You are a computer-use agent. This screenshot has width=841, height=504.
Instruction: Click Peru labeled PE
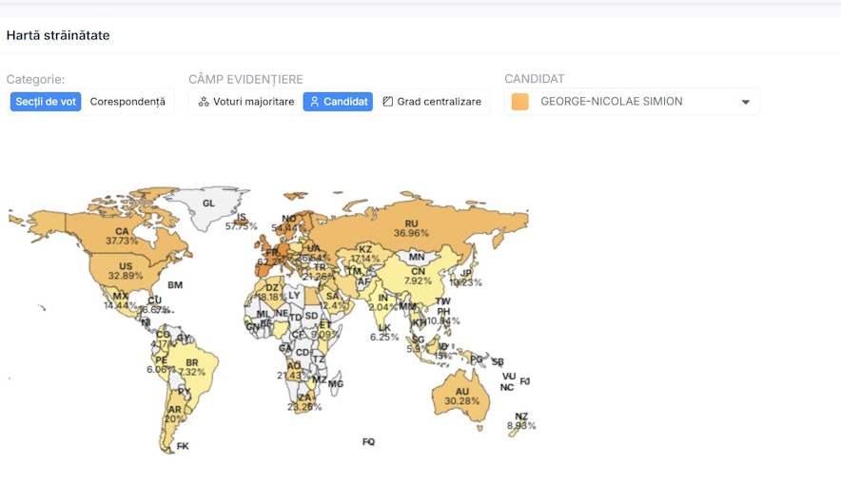pyautogui.click(x=161, y=364)
